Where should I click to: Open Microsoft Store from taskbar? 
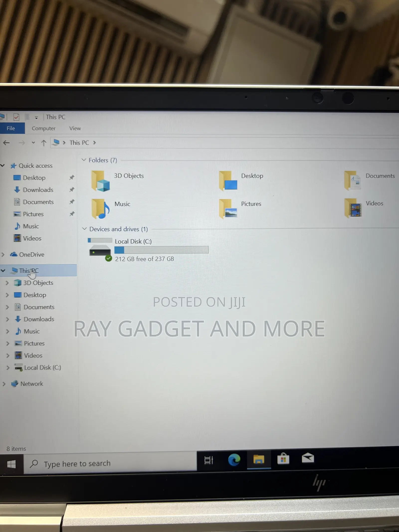(283, 458)
